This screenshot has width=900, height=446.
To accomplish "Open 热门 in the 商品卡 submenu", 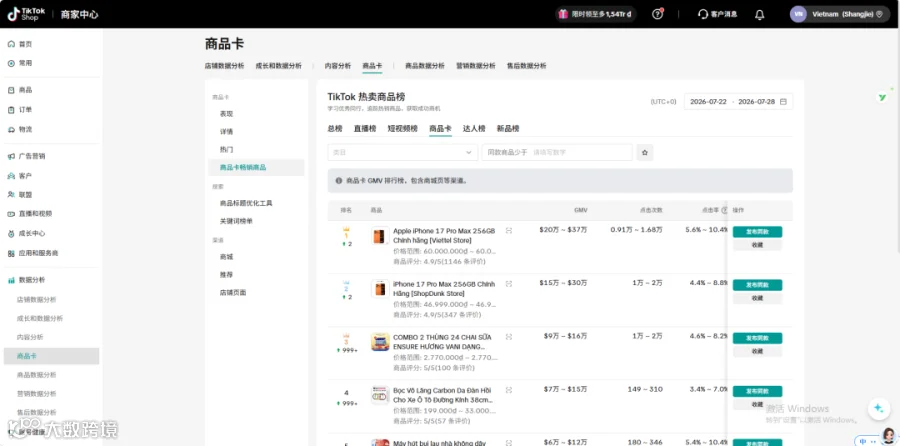I will (x=226, y=150).
